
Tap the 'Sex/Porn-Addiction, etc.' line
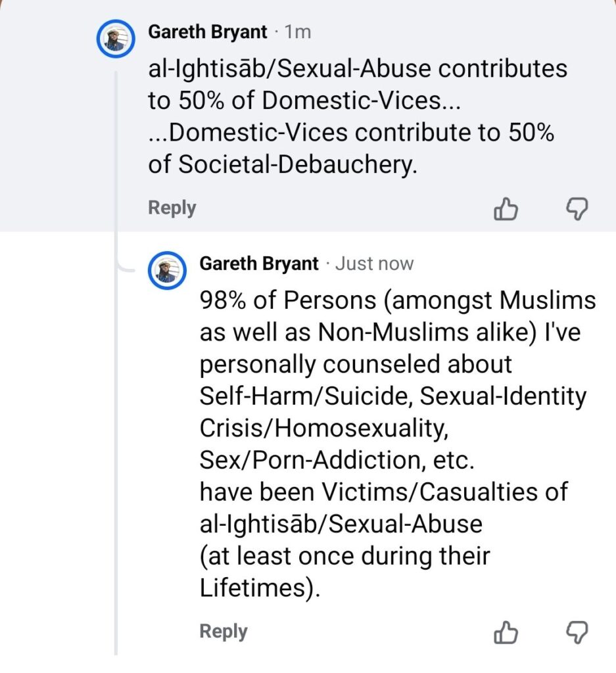click(337, 460)
